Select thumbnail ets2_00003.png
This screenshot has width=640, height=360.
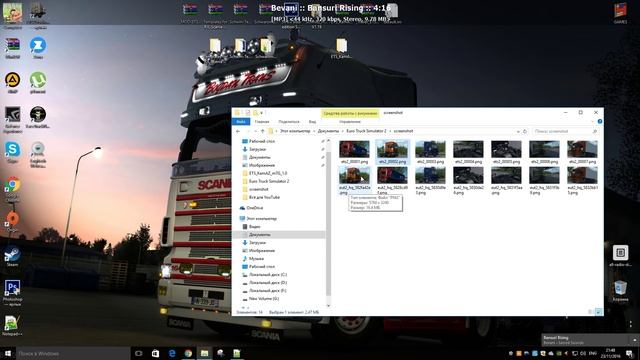pyautogui.click(x=430, y=152)
